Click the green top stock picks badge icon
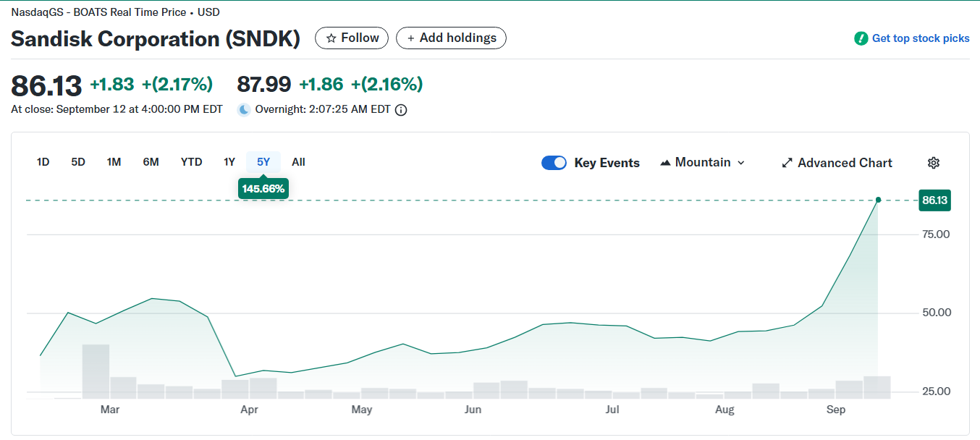 point(861,38)
